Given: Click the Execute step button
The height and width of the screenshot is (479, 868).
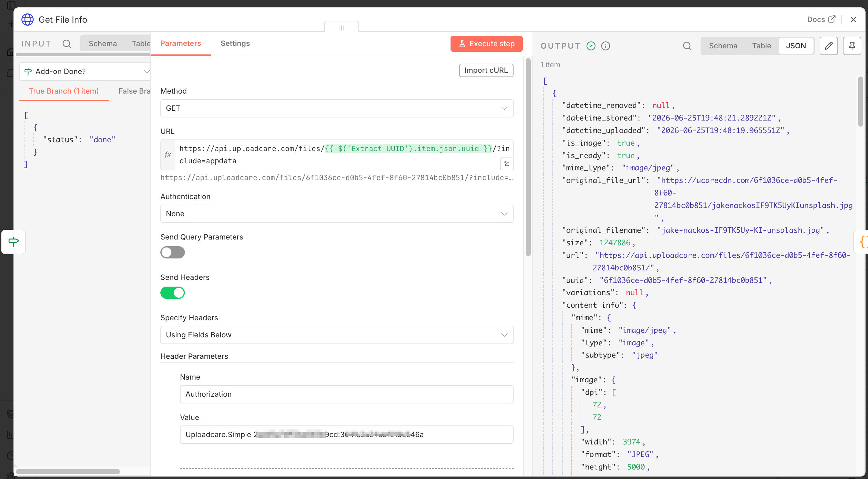Looking at the screenshot, I should click(x=486, y=44).
